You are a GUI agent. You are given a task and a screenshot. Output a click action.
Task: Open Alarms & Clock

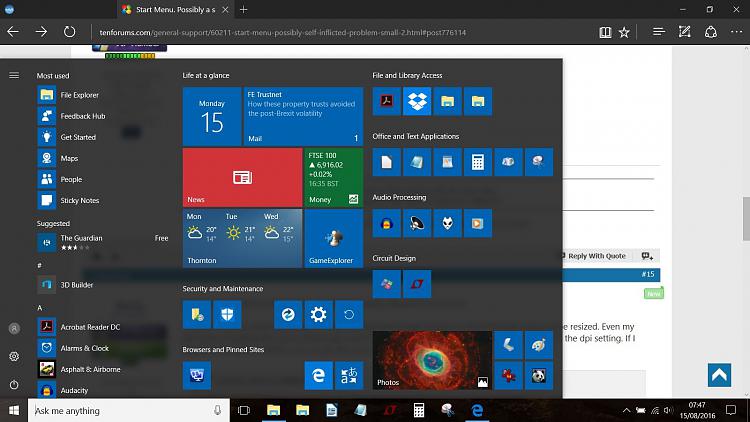click(x=103, y=348)
